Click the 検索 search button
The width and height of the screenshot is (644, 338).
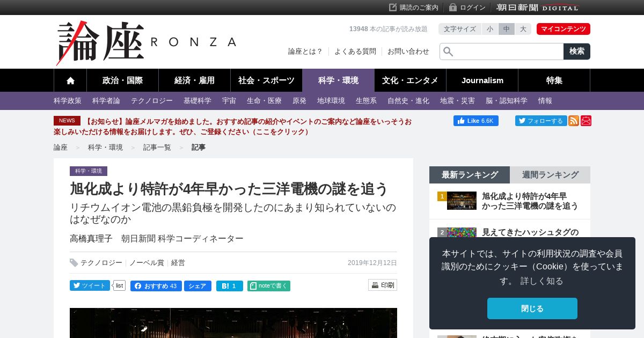(577, 52)
